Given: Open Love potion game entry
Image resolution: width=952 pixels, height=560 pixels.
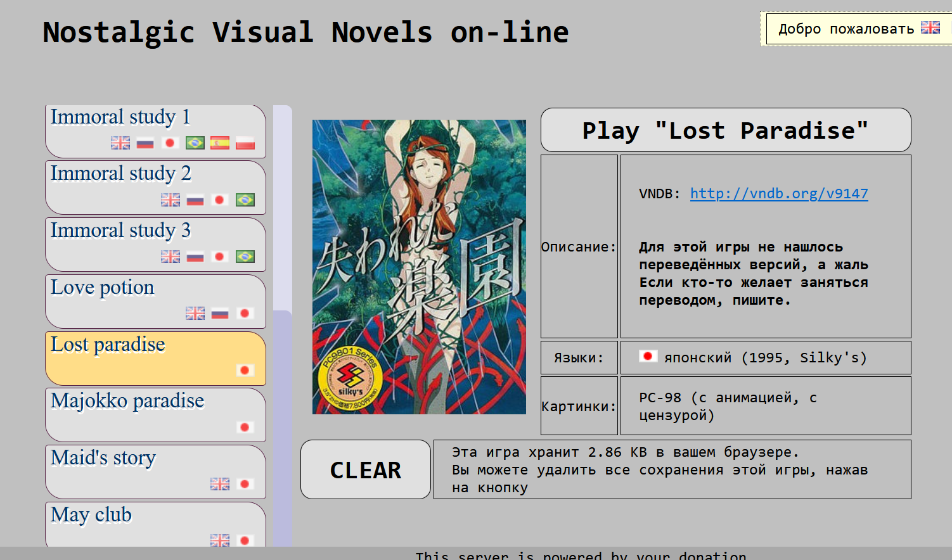Looking at the screenshot, I should click(x=155, y=302).
